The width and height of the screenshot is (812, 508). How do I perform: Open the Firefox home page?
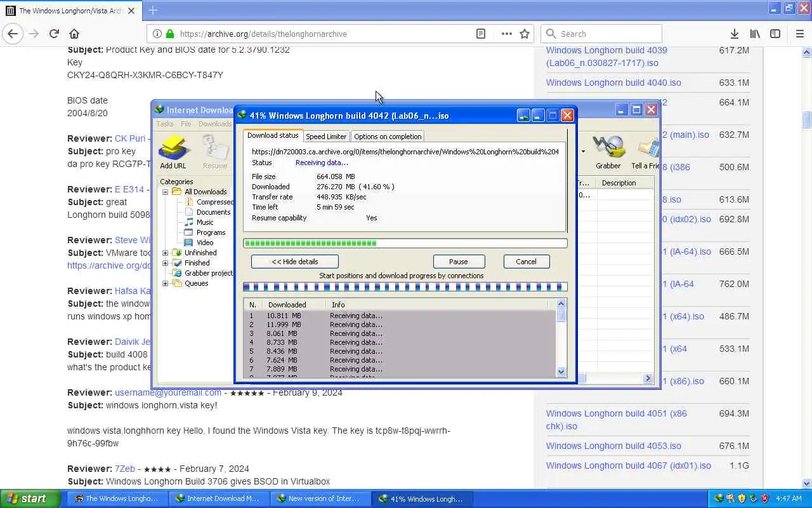(74, 34)
